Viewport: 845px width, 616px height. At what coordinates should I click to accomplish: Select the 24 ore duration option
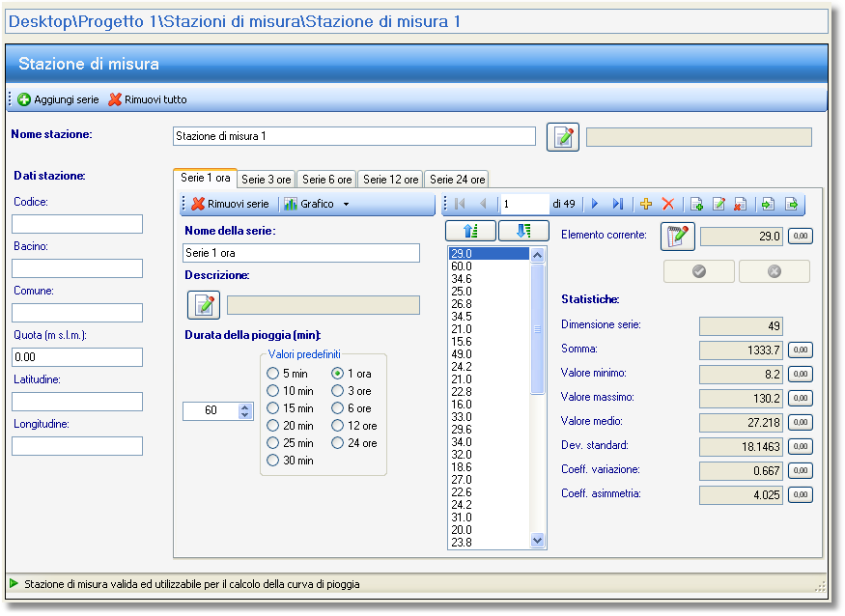tap(337, 443)
